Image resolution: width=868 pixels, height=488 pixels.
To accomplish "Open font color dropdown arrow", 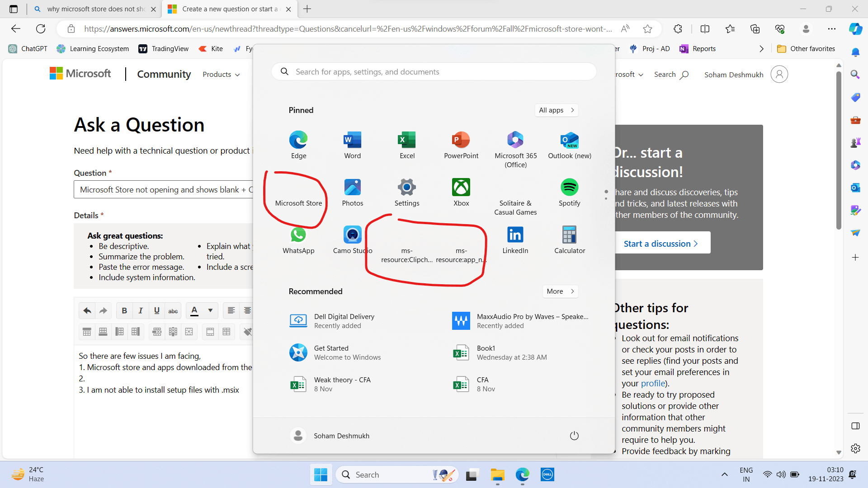I will 210,310.
